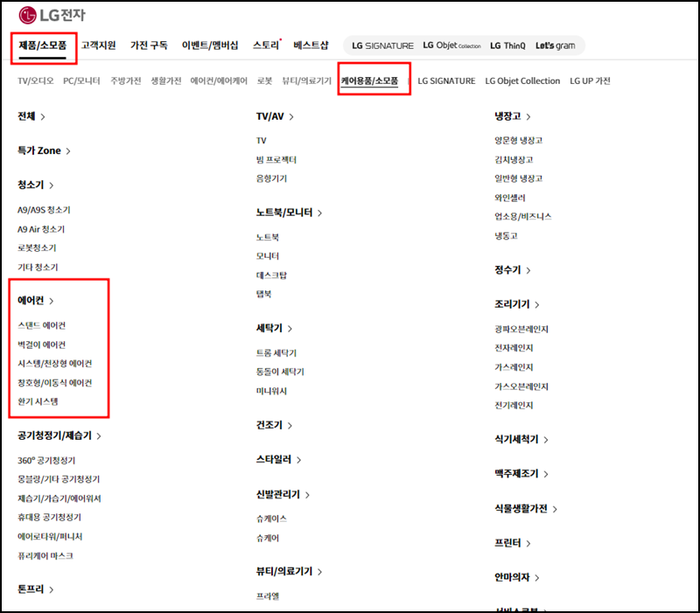This screenshot has height=613, width=700.
Task: Open LG ThinQ from the top bar
Action: pyautogui.click(x=507, y=45)
